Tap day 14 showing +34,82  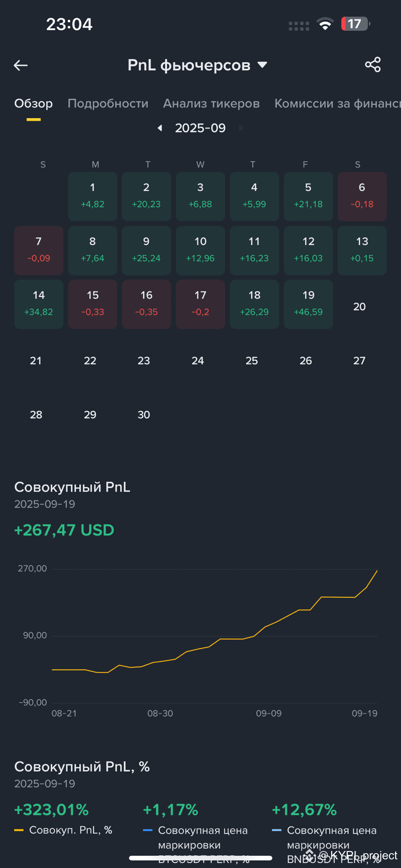pos(39,304)
